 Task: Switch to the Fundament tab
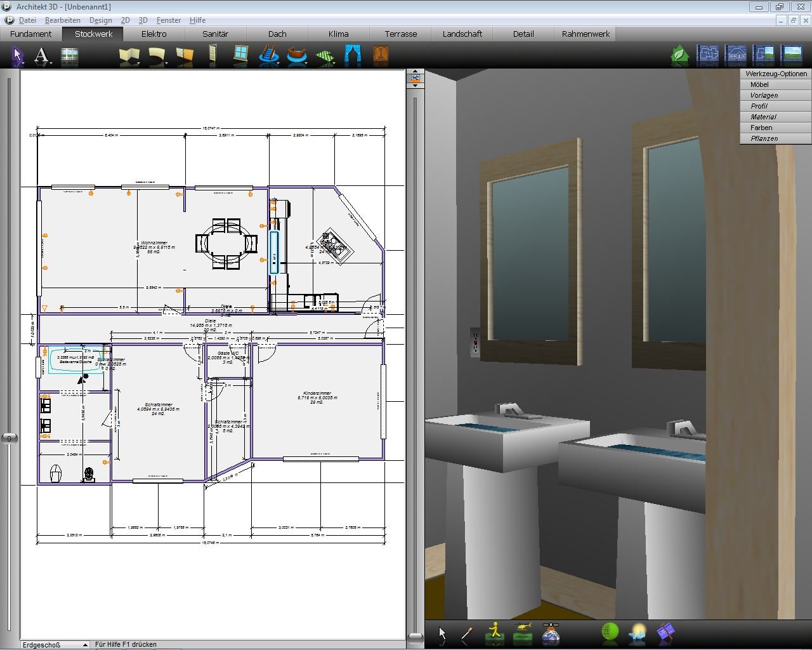click(30, 34)
